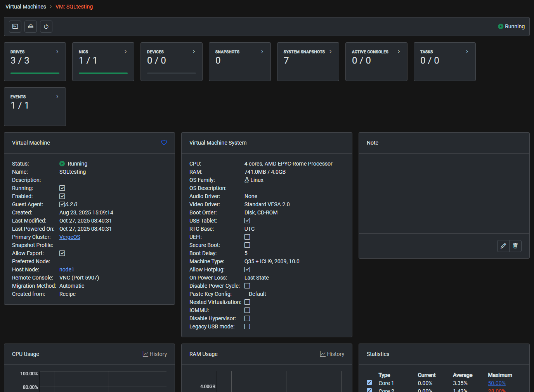Click the Drives green usage bar
Image resolution: width=534 pixels, height=392 pixels.
pos(35,73)
